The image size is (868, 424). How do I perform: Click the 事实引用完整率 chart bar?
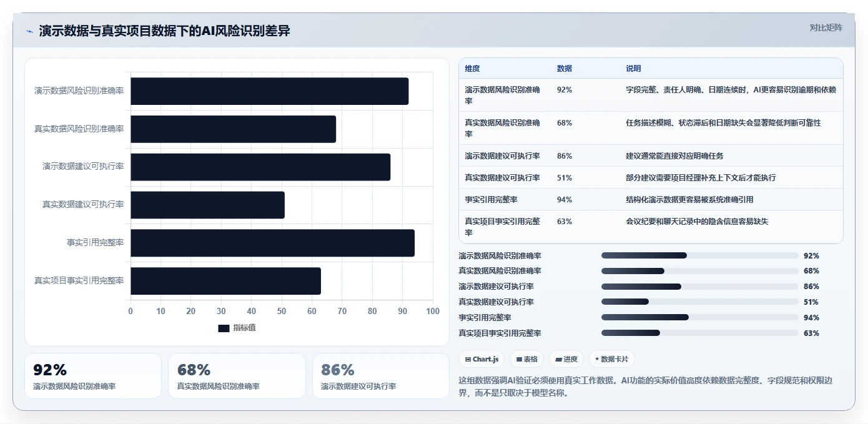coord(272,243)
